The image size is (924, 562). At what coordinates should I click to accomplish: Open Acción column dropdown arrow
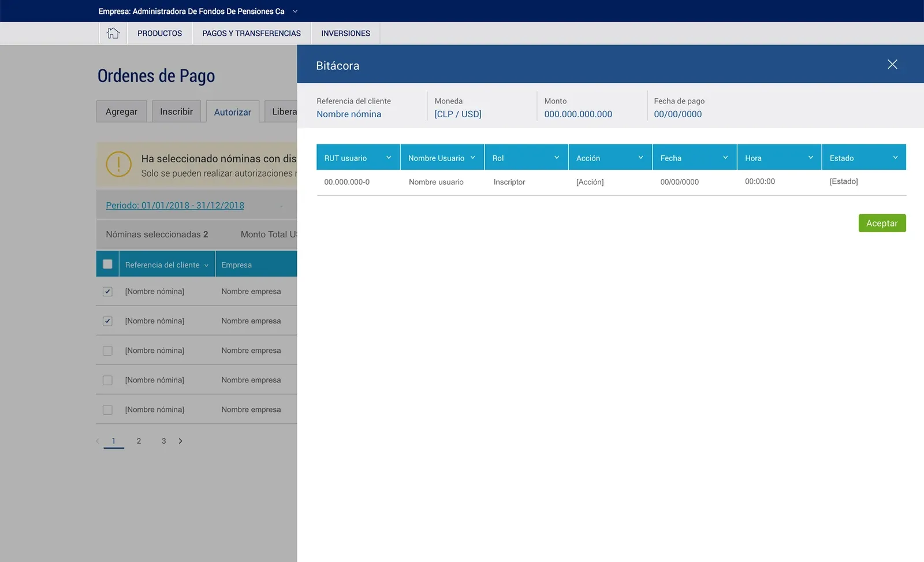(x=640, y=157)
